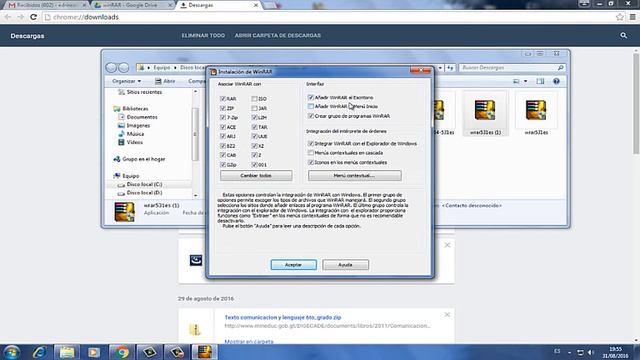Toggle Iconos en los menús contextuales
Screen dimensions: 640x360
pos(311,162)
